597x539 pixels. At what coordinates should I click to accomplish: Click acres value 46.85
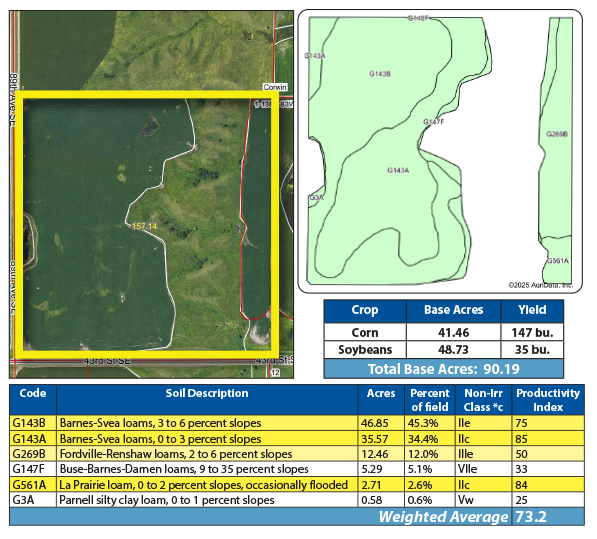(x=375, y=423)
